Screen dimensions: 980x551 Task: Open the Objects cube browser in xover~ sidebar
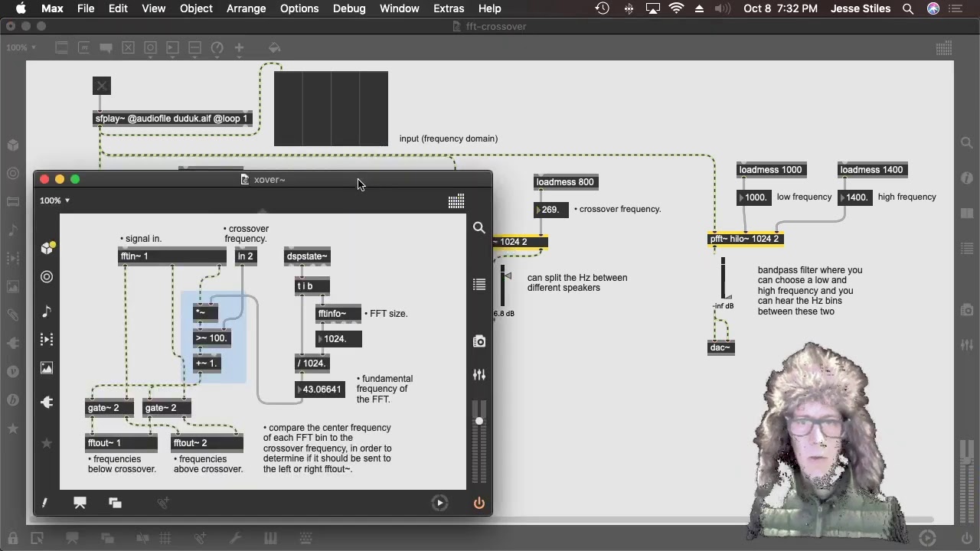[47, 248]
